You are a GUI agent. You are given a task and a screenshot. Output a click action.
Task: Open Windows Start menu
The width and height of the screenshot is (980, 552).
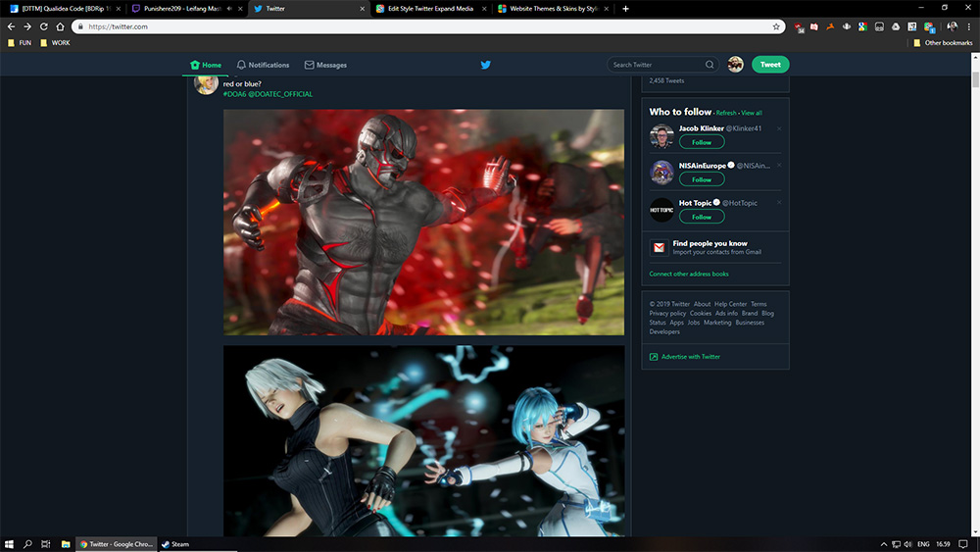tap(9, 544)
